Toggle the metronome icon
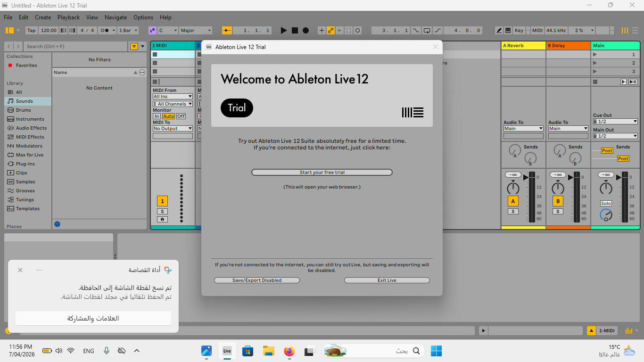The width and height of the screenshot is (644, 362). pos(106,31)
